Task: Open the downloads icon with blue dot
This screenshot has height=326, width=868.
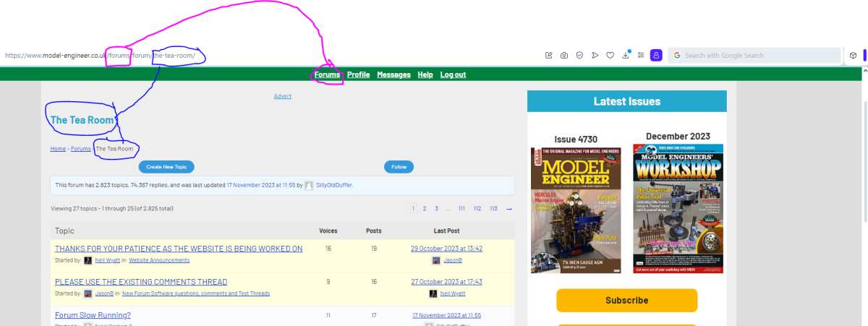Action: tap(626, 55)
